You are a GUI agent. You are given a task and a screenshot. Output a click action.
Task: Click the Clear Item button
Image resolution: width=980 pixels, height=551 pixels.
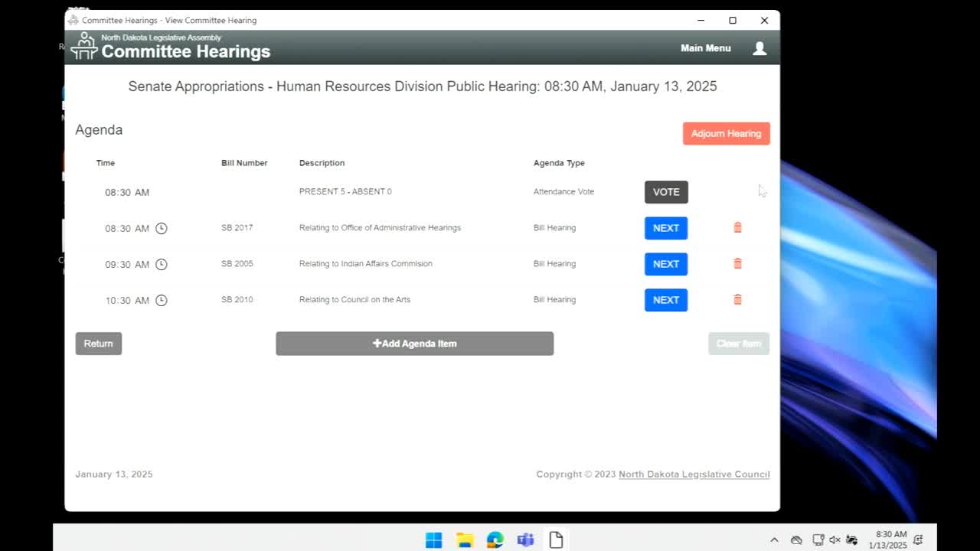pos(738,344)
